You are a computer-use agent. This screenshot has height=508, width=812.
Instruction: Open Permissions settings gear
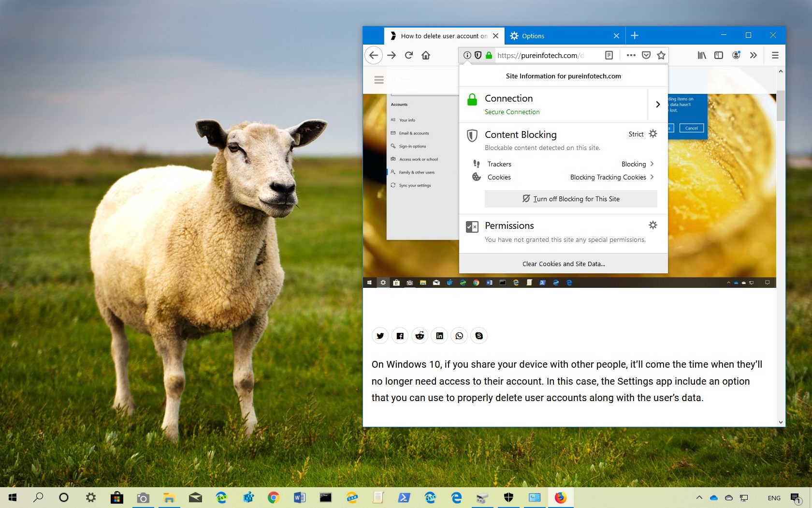click(x=653, y=225)
